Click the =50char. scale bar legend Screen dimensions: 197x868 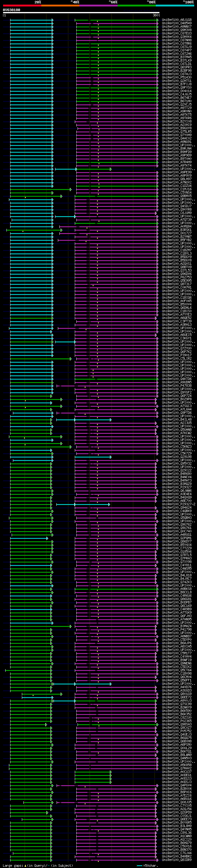coord(148,865)
